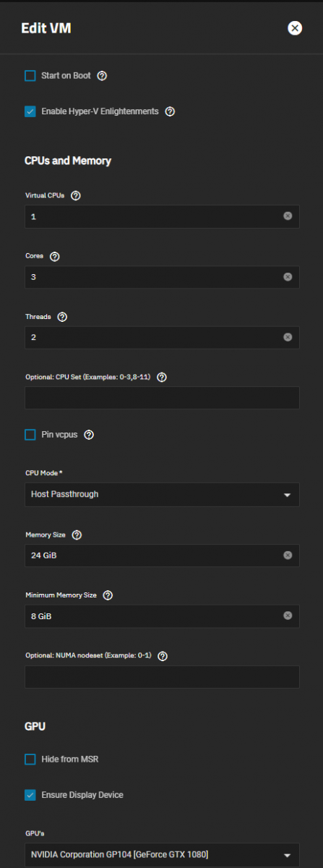Open the Threads help tooltip
Image resolution: width=323 pixels, height=868 pixels.
click(x=62, y=317)
